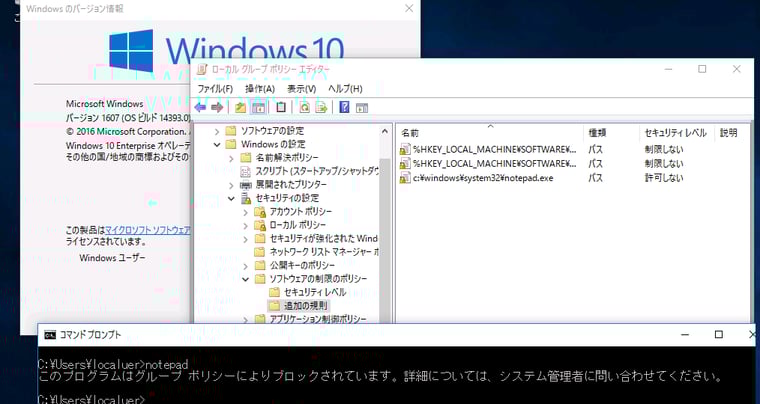The width and height of the screenshot is (760, 404).
Task: Minimize the コマンド プロンプト window
Action: pos(685,335)
